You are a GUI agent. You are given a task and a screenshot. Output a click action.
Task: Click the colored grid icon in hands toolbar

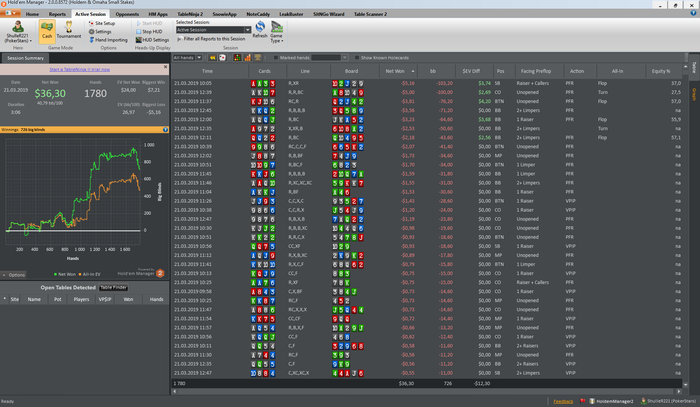tap(237, 58)
